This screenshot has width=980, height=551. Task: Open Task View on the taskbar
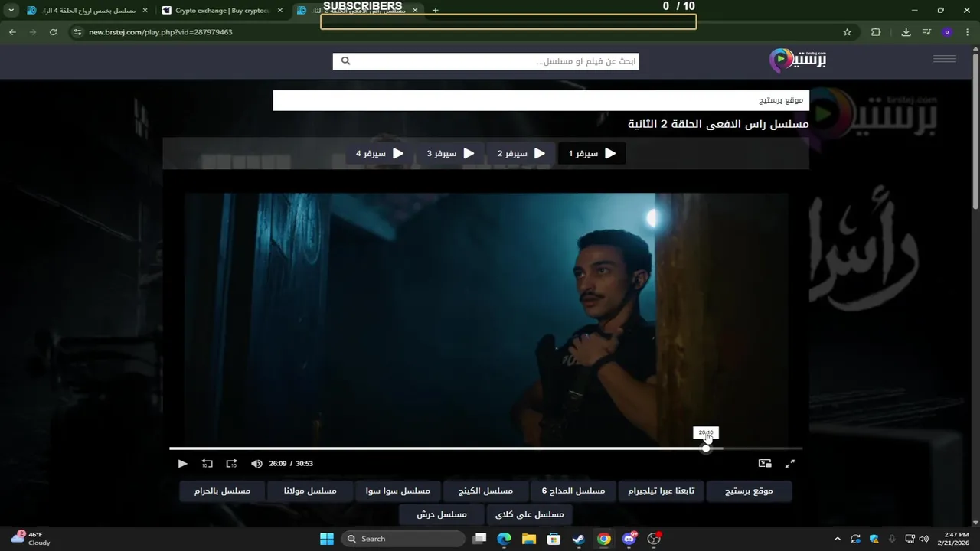coord(479,539)
